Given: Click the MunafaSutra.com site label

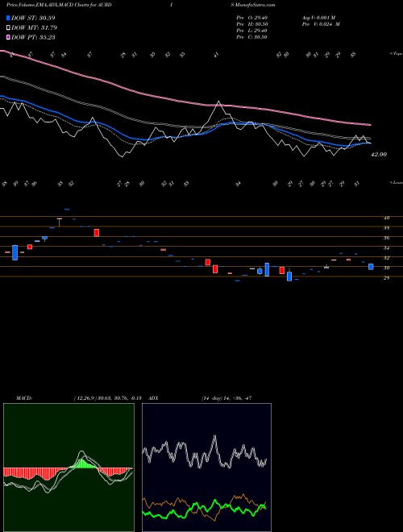Looking at the screenshot, I should 256,5.
